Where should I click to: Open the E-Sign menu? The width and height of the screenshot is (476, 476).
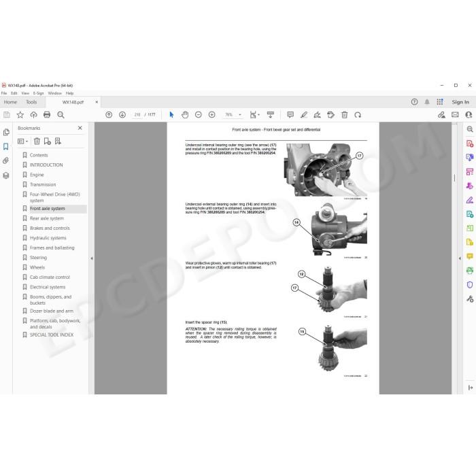tap(39, 93)
